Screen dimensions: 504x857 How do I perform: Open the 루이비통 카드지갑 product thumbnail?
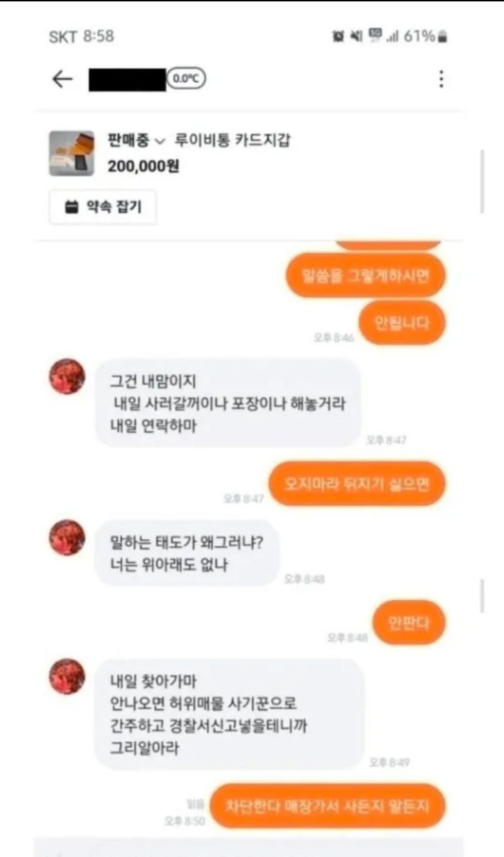[71, 153]
